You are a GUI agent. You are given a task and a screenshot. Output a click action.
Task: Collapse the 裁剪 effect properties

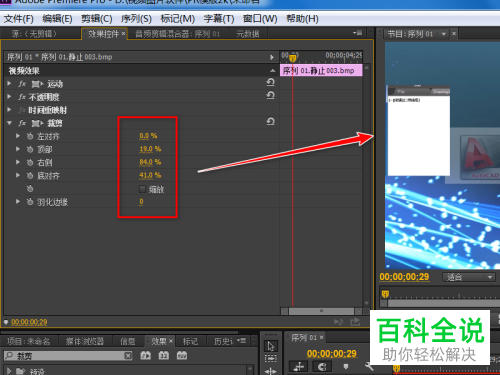(9, 123)
